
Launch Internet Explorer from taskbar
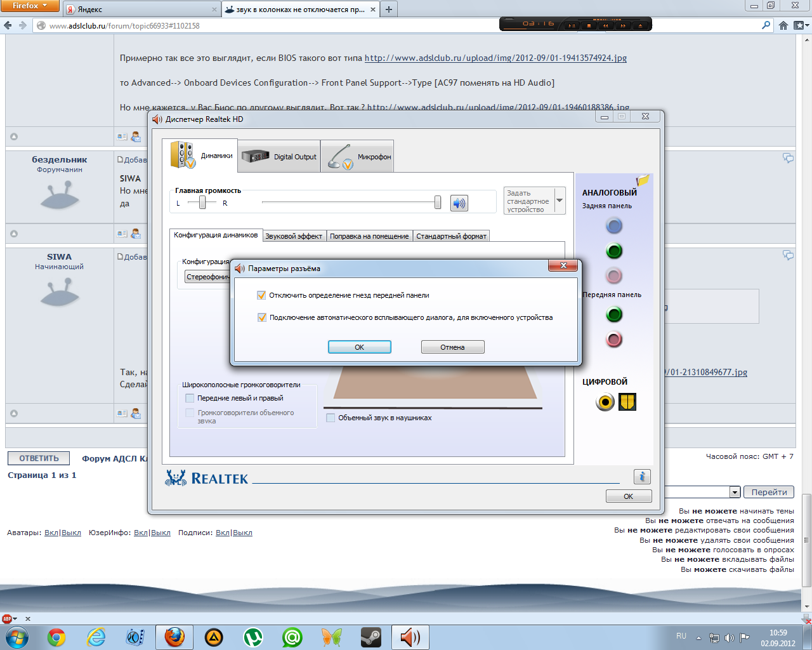click(96, 637)
